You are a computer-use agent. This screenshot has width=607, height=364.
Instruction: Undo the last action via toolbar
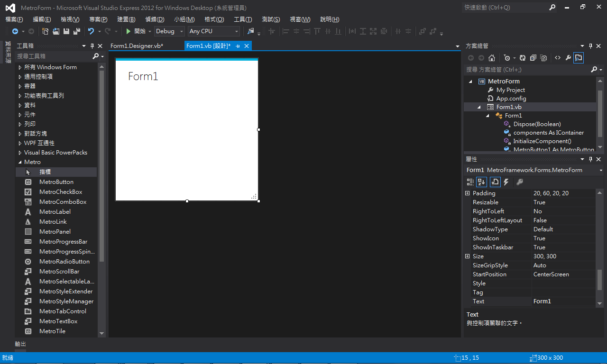point(91,31)
